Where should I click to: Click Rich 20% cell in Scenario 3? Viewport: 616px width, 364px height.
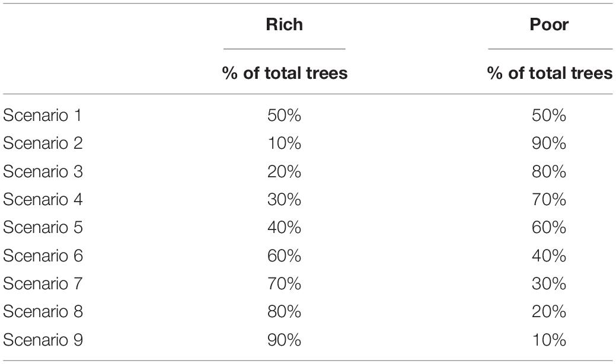click(x=284, y=171)
